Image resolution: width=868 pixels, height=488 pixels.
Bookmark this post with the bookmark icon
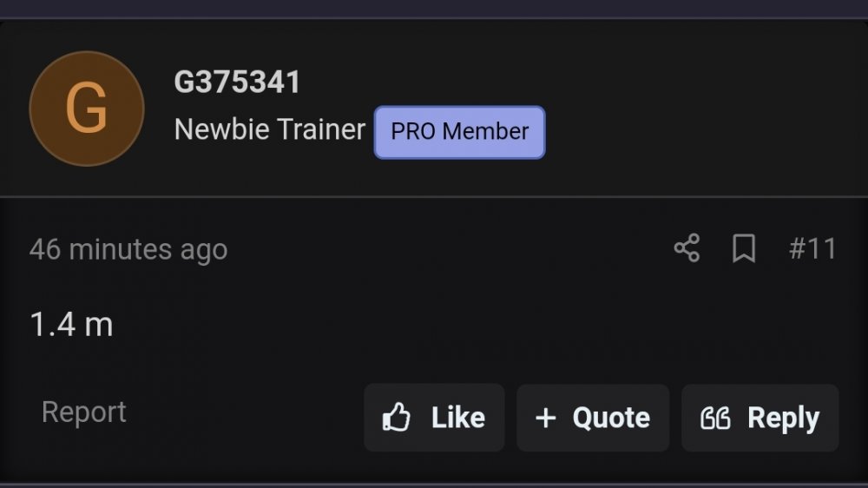(x=744, y=247)
